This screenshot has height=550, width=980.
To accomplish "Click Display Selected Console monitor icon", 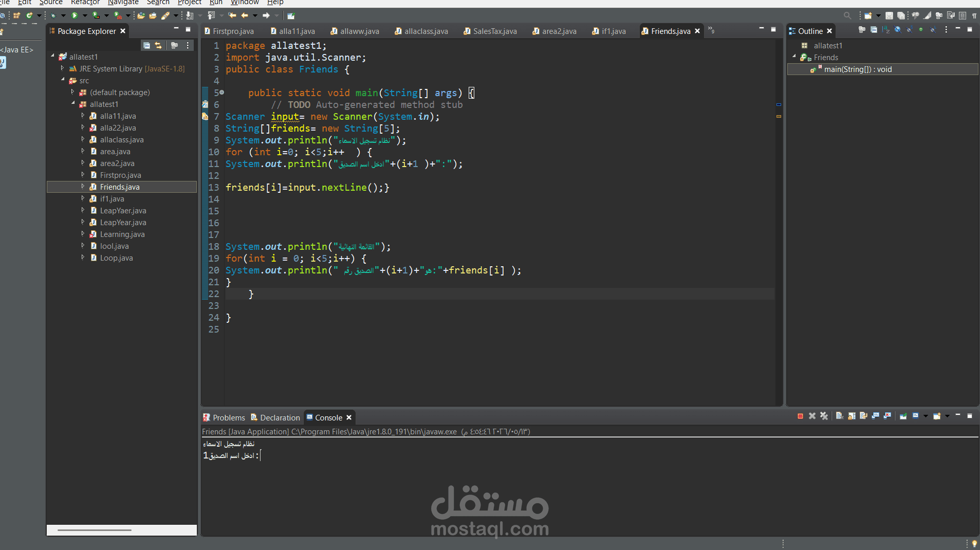I will click(915, 416).
